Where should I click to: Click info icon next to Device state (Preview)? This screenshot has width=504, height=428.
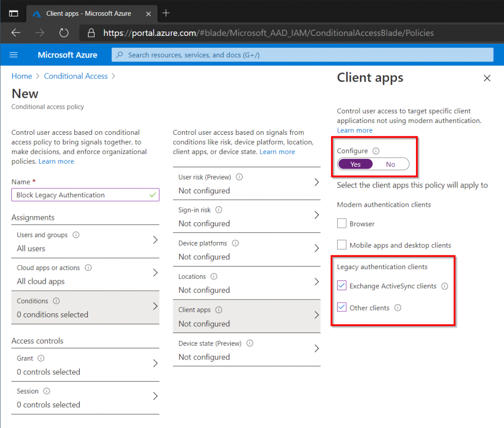tap(250, 343)
